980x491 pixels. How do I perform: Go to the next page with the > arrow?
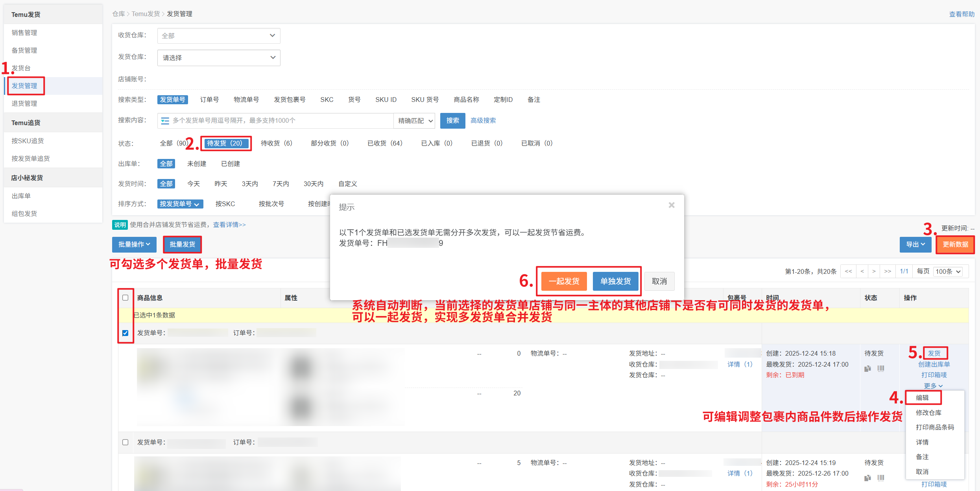pos(874,271)
